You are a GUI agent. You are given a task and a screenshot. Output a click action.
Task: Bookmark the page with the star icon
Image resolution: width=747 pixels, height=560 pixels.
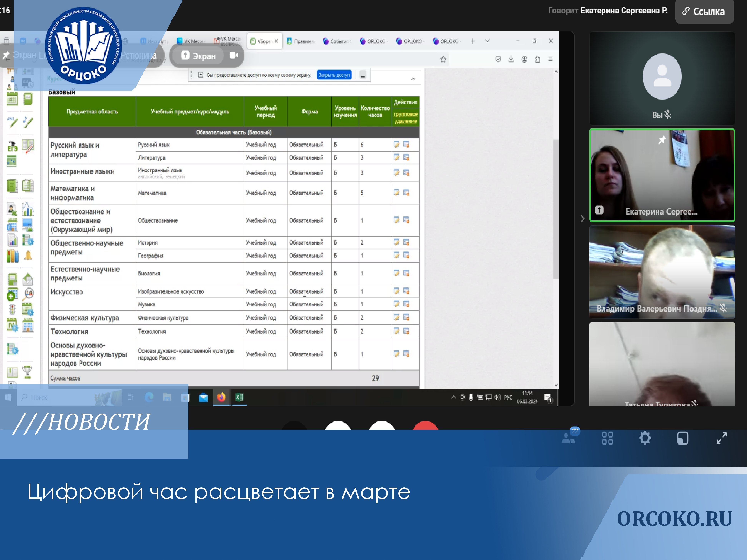443,59
